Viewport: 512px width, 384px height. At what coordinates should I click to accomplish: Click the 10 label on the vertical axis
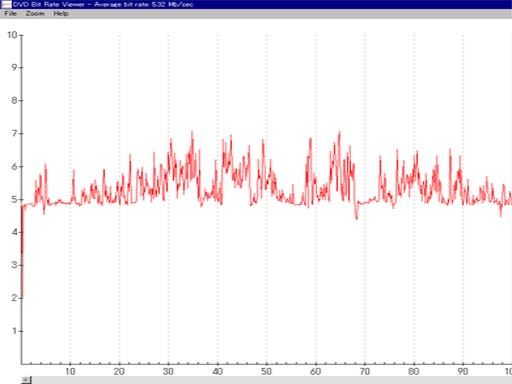(x=12, y=35)
